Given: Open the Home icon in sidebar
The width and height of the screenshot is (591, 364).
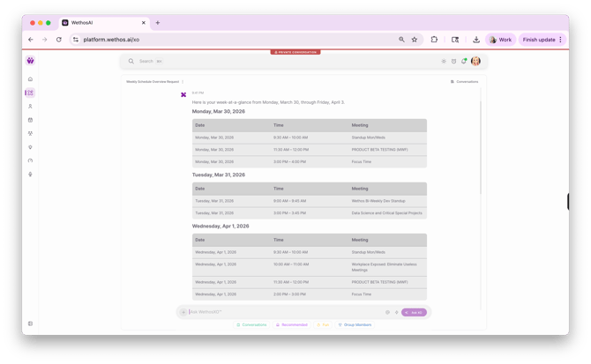Looking at the screenshot, I should coord(30,79).
